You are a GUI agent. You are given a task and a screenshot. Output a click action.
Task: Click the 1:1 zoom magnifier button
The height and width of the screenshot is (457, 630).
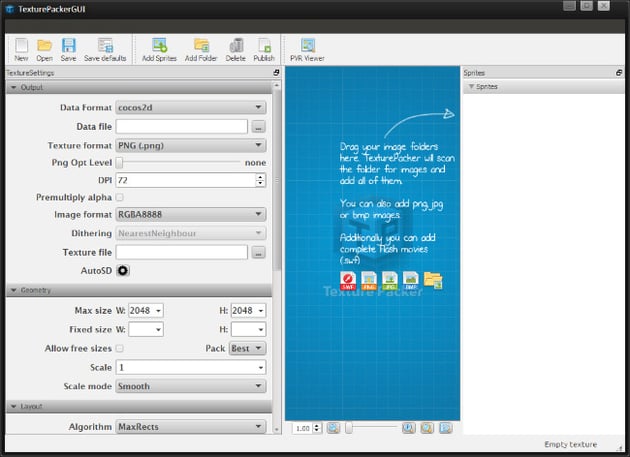pos(409,428)
